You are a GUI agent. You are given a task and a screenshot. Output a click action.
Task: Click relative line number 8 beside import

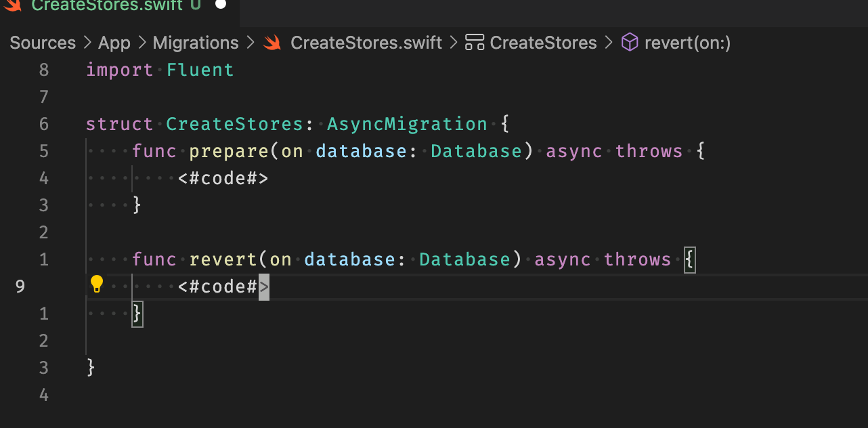[x=44, y=70]
